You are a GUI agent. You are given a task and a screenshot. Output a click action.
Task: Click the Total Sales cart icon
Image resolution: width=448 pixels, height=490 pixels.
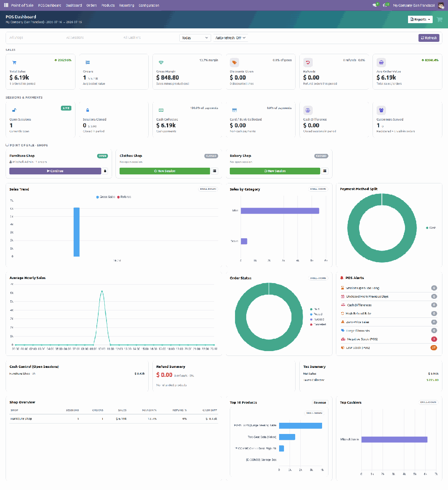click(14, 62)
